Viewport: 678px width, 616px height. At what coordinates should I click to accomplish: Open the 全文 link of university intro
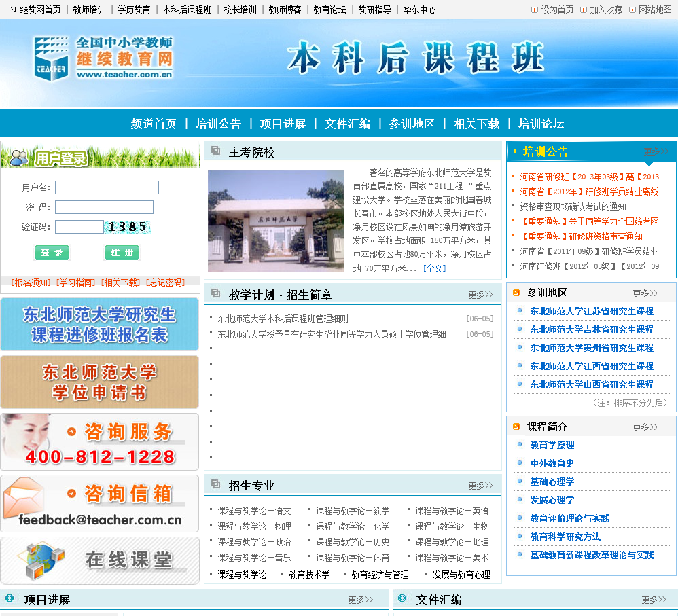pyautogui.click(x=435, y=268)
